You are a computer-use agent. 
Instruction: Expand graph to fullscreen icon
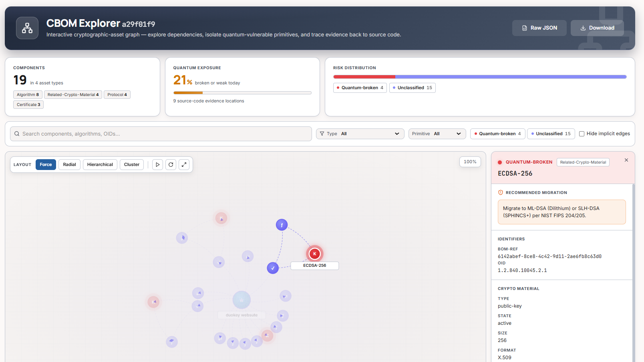[x=184, y=164]
